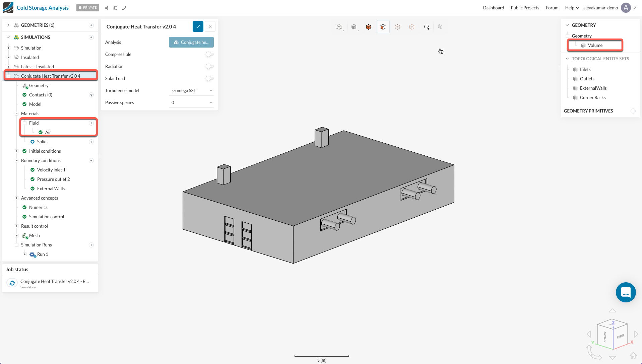This screenshot has height=364, width=642.
Task: Click the edit project name pencil icon
Action: 124,8
